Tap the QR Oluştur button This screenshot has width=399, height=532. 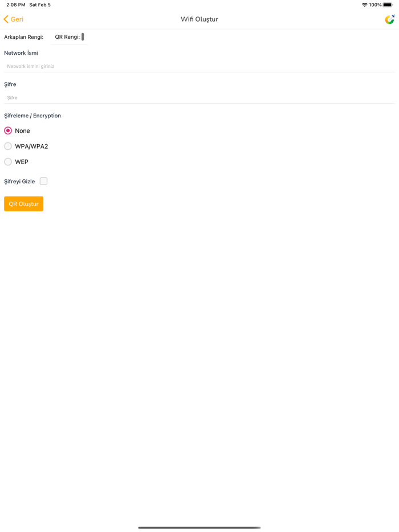coord(24,203)
